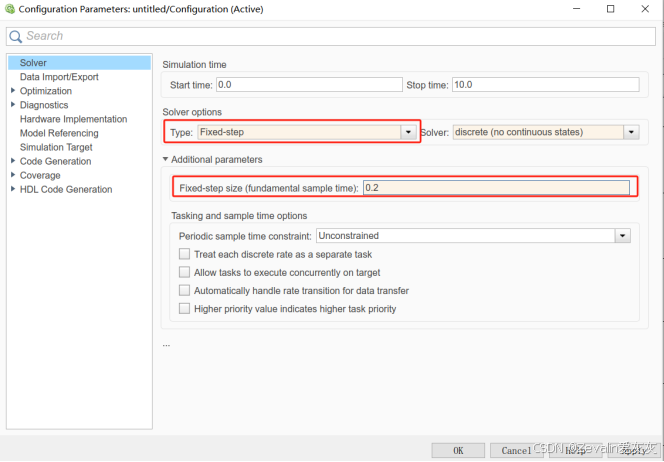Enable Treat each discrete rate as separate task
The width and height of the screenshot is (664, 462).
[184, 255]
